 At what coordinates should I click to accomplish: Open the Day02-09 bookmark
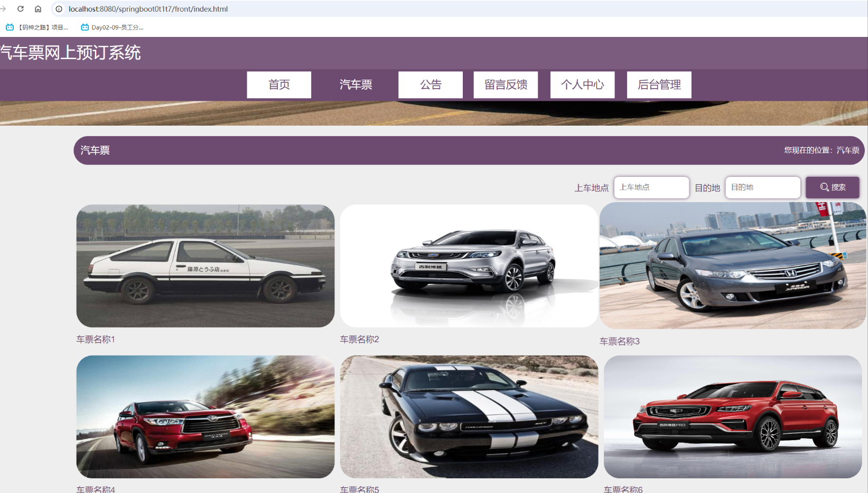coord(112,27)
